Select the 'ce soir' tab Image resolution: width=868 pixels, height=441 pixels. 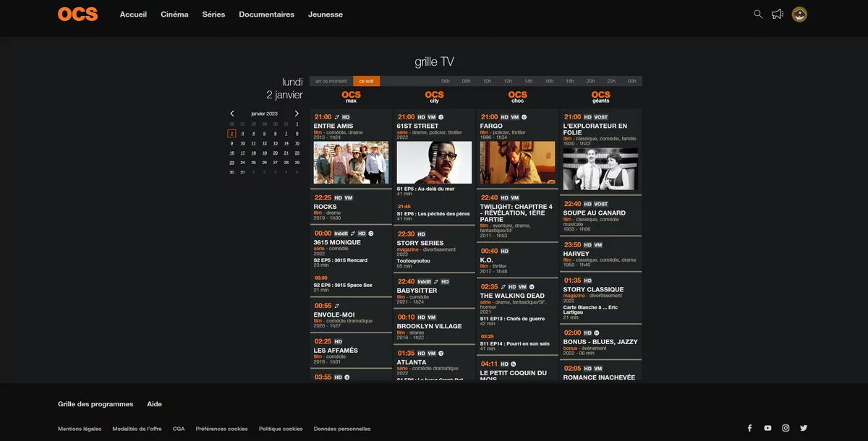coord(366,81)
